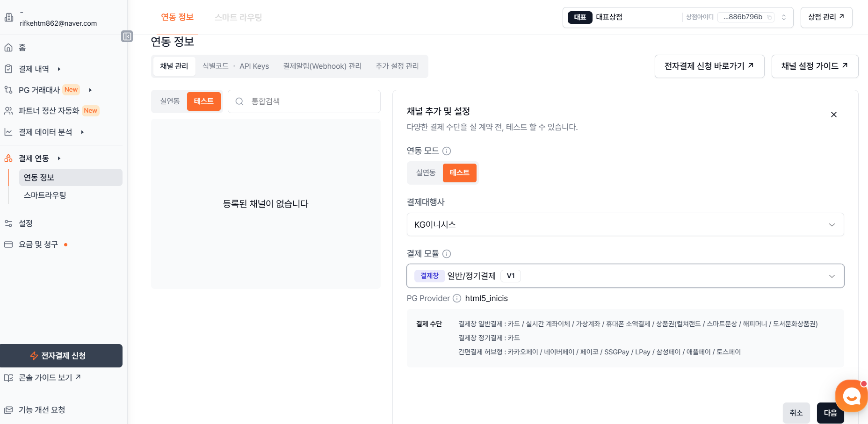868x424 pixels.
Task: Open 기능 개선 요청 in the sidebar
Action: [x=42, y=410]
